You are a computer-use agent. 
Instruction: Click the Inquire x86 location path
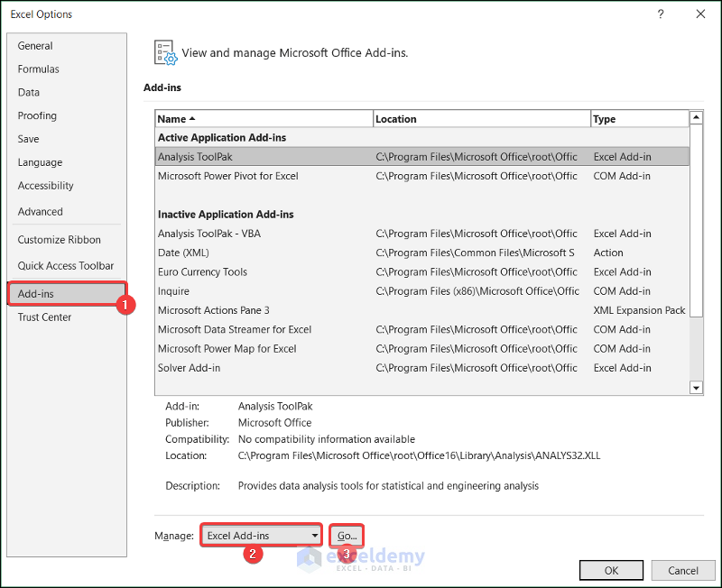pyautogui.click(x=477, y=291)
